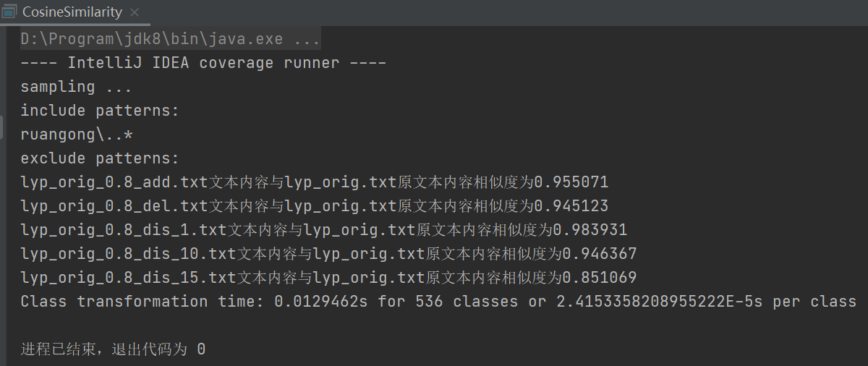This screenshot has width=868, height=366.
Task: Click the 'ruangong\..*' pattern line
Action: coord(77,135)
